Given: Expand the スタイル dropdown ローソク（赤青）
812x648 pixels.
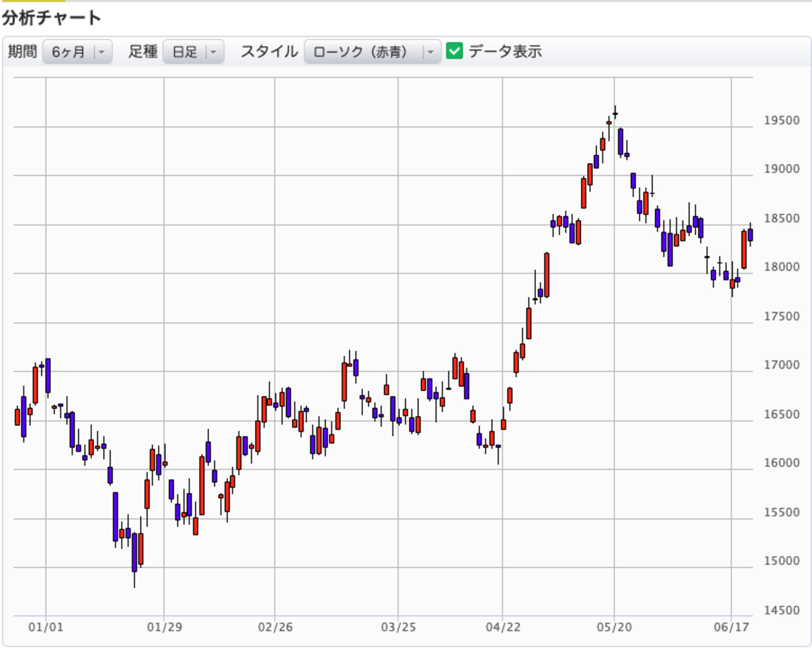Looking at the screenshot, I should (x=372, y=52).
